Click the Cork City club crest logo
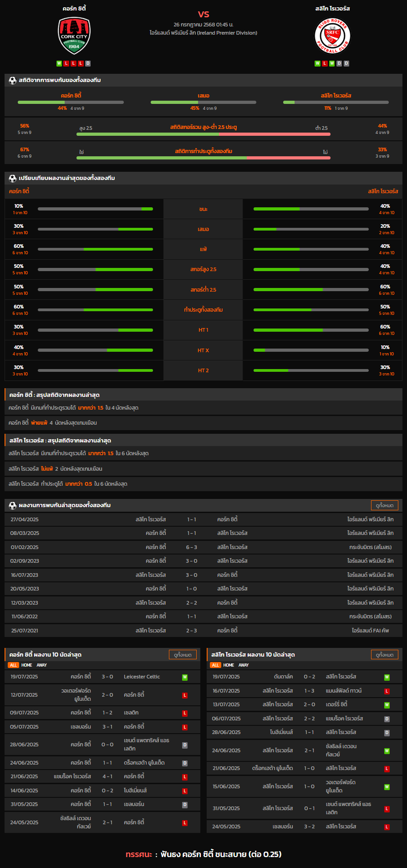Image resolution: width=407 pixels, height=868 pixels. [74, 36]
